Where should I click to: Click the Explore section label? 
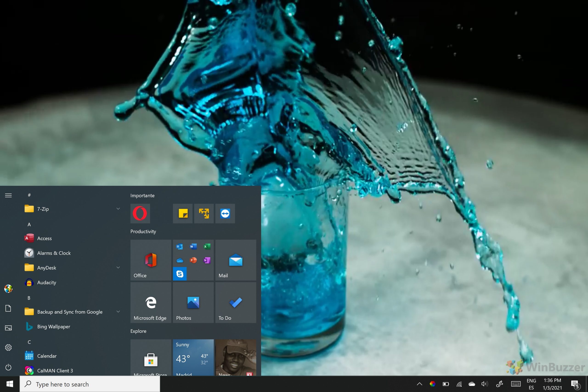coord(138,331)
